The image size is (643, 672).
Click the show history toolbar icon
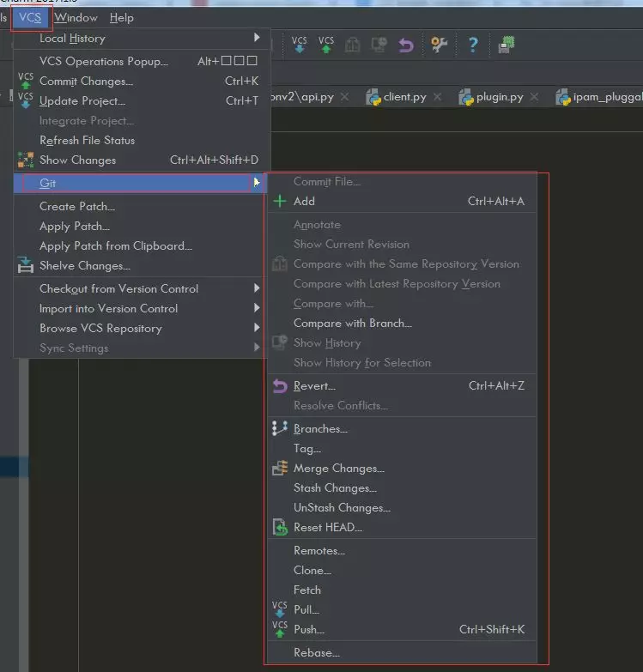point(379,45)
